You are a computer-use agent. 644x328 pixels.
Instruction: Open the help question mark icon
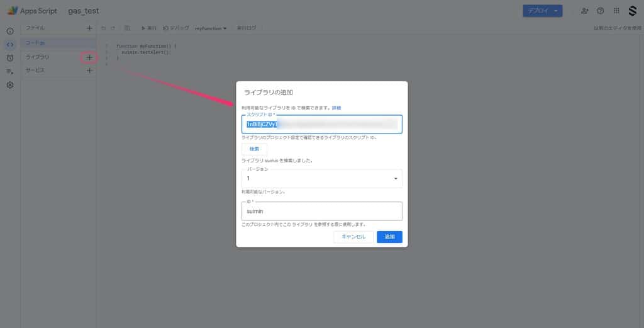coord(601,11)
